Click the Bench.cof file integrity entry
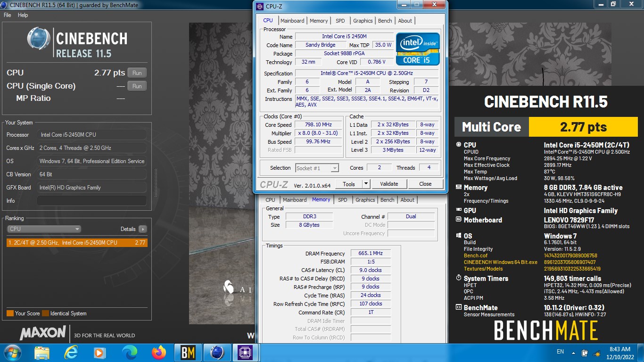 pyautogui.click(x=475, y=255)
